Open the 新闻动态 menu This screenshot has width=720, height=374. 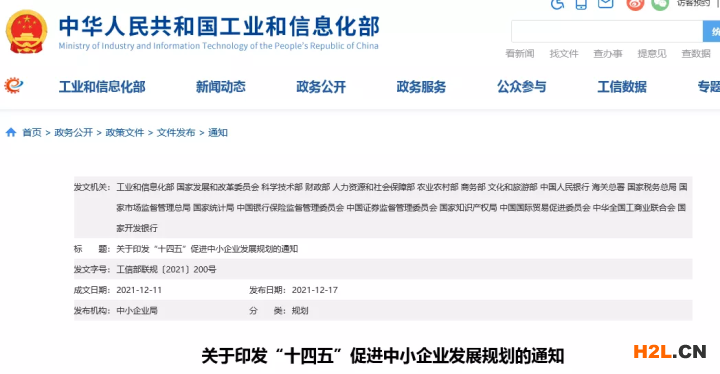[x=220, y=86]
